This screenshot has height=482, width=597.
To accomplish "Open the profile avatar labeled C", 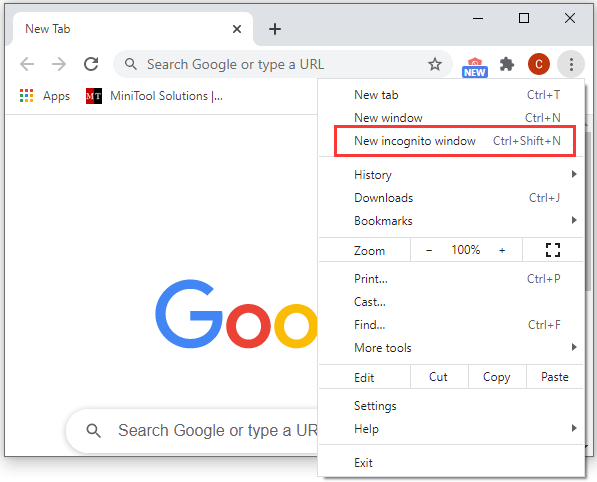I will (x=539, y=64).
